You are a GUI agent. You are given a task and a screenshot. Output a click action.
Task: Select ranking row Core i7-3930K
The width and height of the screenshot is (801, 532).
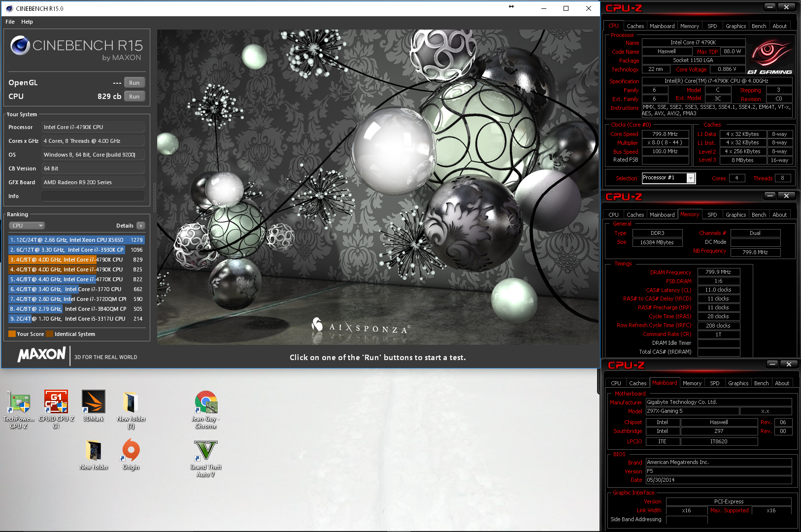[x=76, y=250]
